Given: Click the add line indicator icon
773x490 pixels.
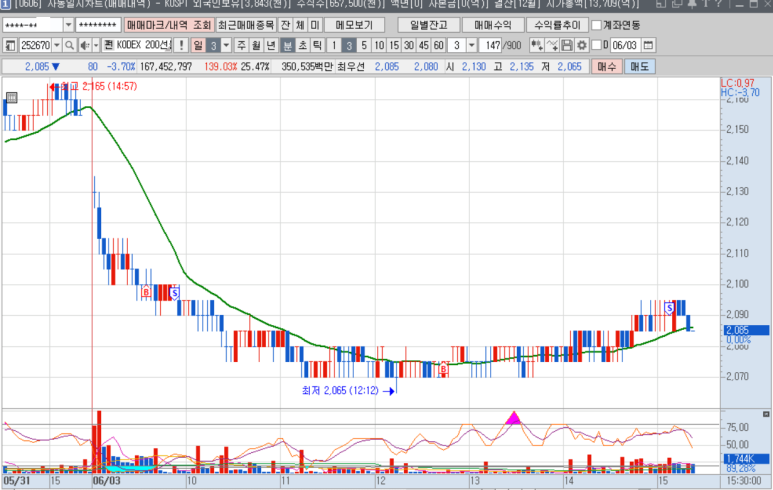Looking at the screenshot, I should pos(552,45).
